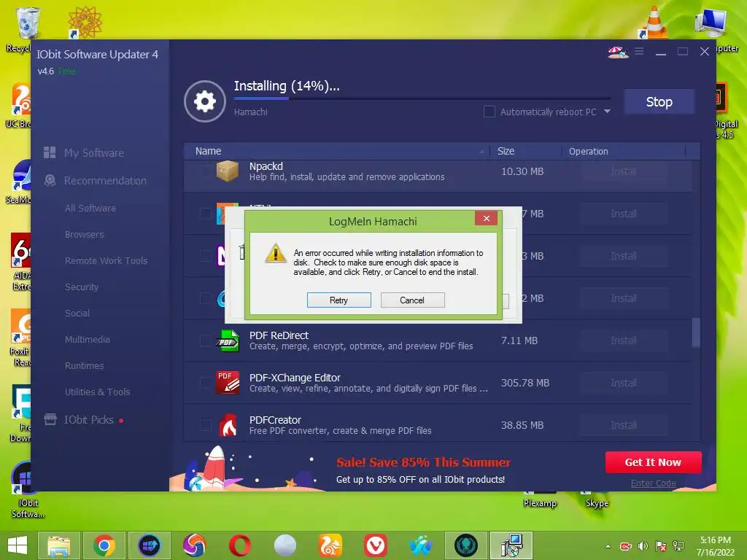
Task: Check the PDF-XChange Editor row checkbox
Action: click(205, 383)
